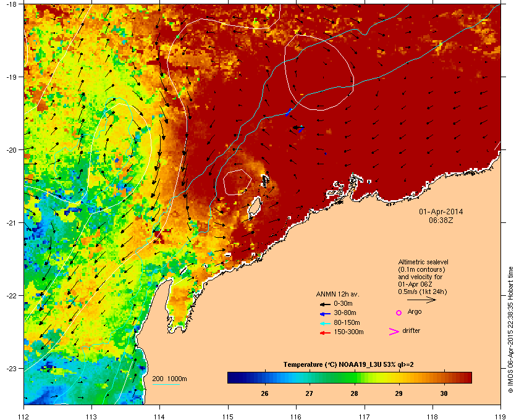Click the 'drifter' legend label

point(411,330)
